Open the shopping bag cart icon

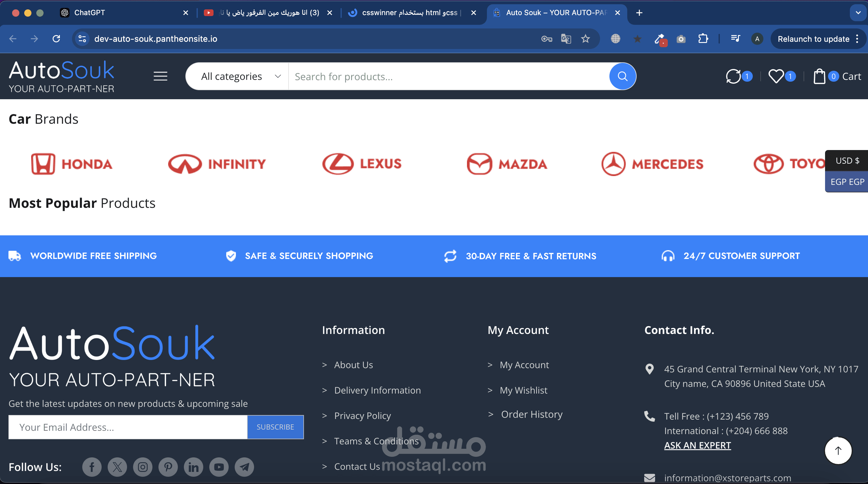pos(819,76)
